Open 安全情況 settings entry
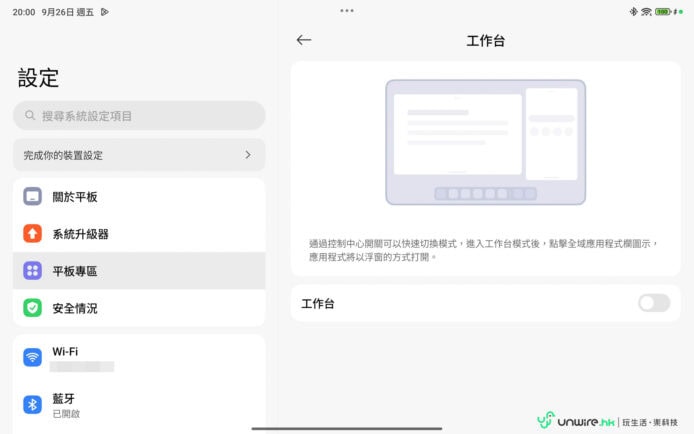This screenshot has height=434, width=694. pyautogui.click(x=140, y=308)
